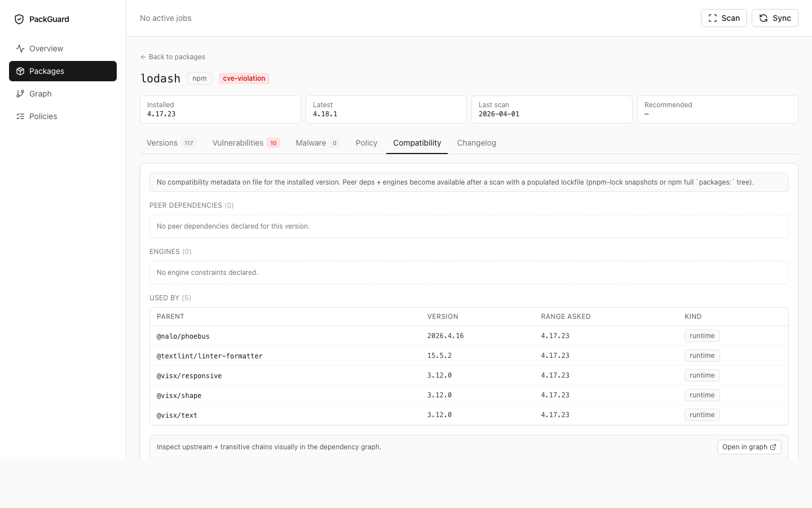The width and height of the screenshot is (812, 508).
Task: Click the Packages box icon in sidebar
Action: point(20,71)
